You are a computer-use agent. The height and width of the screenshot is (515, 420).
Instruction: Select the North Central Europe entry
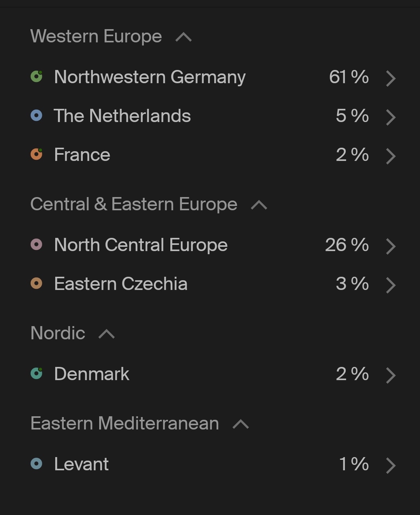[x=141, y=245]
